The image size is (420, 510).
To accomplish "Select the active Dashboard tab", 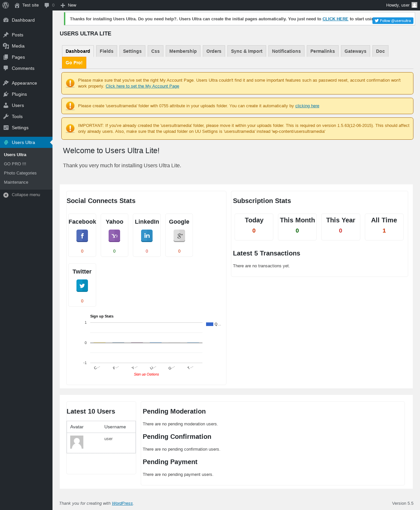I will 78,51.
